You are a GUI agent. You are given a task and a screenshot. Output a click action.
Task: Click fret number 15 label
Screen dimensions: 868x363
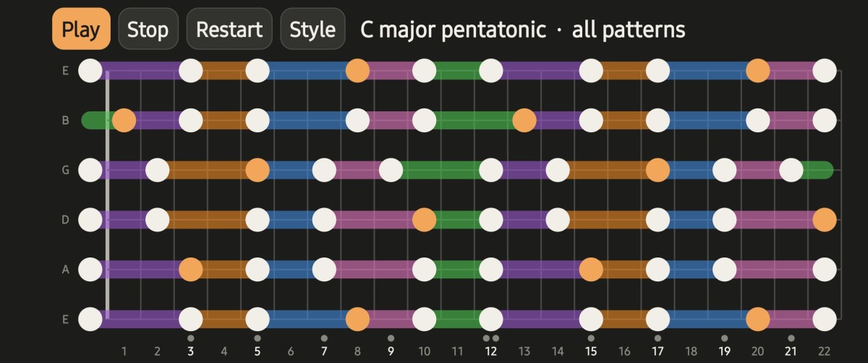coord(591,351)
